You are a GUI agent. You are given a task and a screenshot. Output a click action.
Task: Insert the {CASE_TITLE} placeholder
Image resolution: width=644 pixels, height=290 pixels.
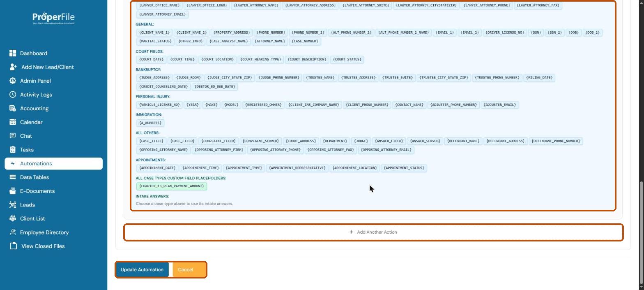[x=151, y=141]
